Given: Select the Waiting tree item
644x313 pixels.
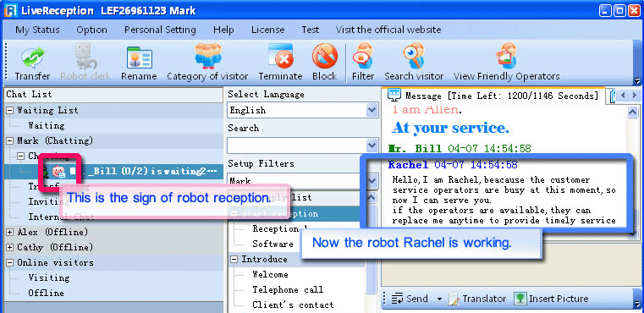Looking at the screenshot, I should coord(46,126).
